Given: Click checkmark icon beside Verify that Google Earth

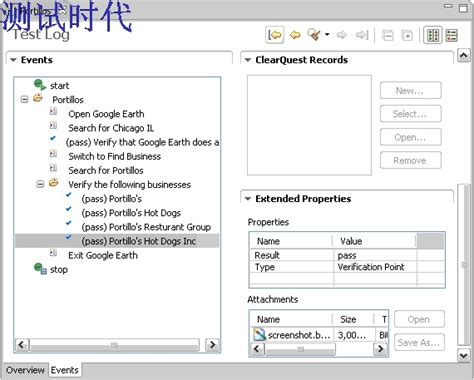Looking at the screenshot, I should pos(53,138).
